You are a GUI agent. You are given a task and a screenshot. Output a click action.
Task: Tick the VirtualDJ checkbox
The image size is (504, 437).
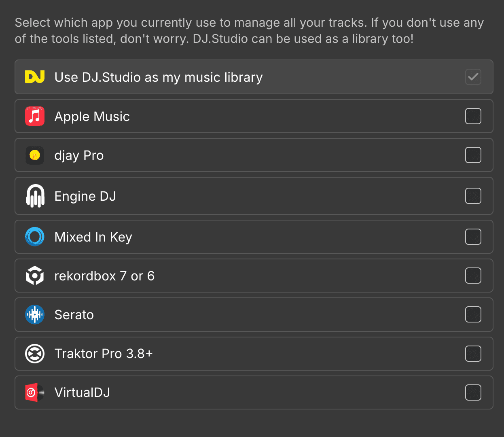[473, 392]
